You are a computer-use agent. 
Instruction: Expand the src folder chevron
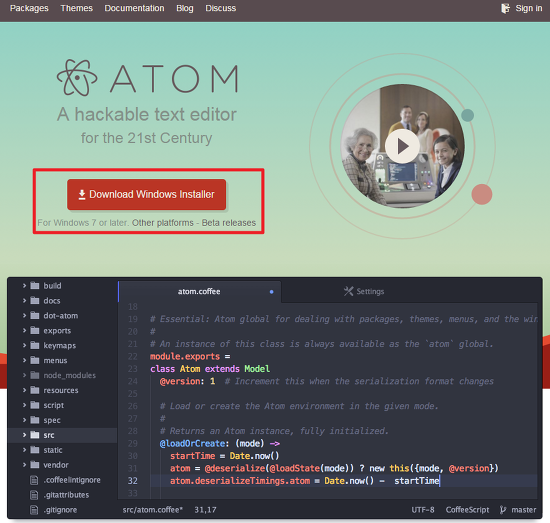[24, 435]
